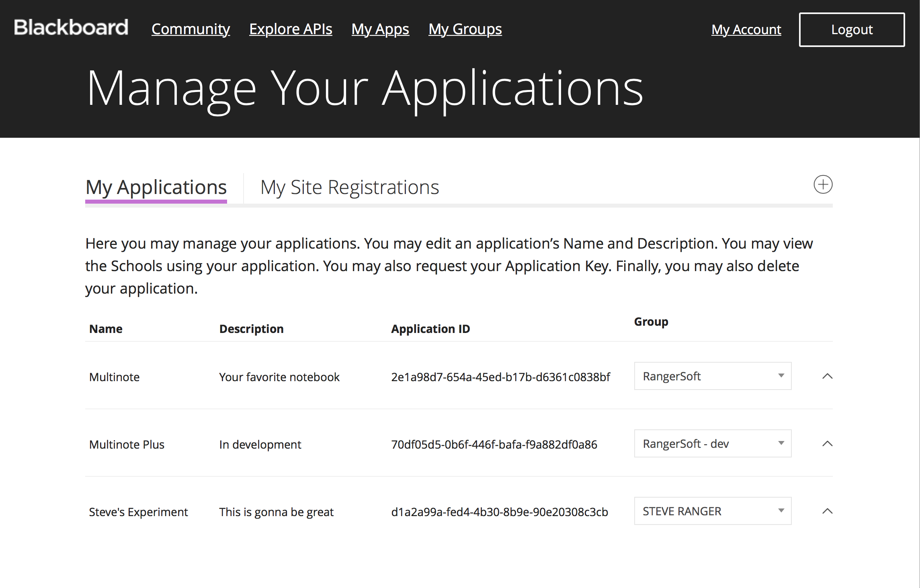Click the Group column header

click(651, 322)
